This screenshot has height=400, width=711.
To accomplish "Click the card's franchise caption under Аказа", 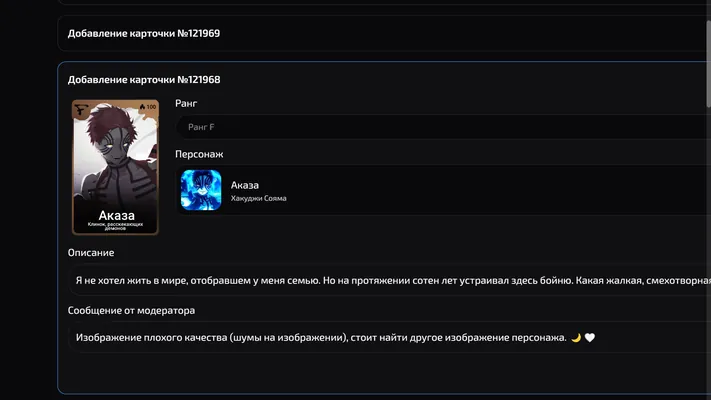I will (115, 226).
